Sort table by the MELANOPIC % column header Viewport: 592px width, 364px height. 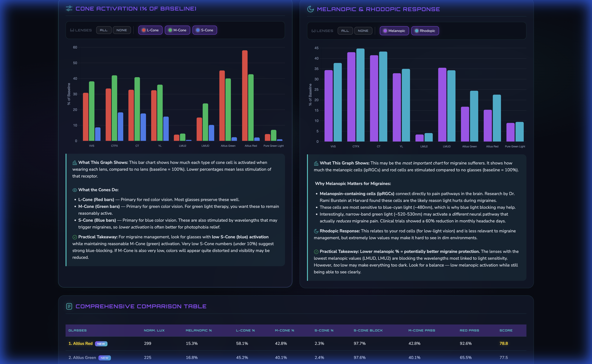199,330
